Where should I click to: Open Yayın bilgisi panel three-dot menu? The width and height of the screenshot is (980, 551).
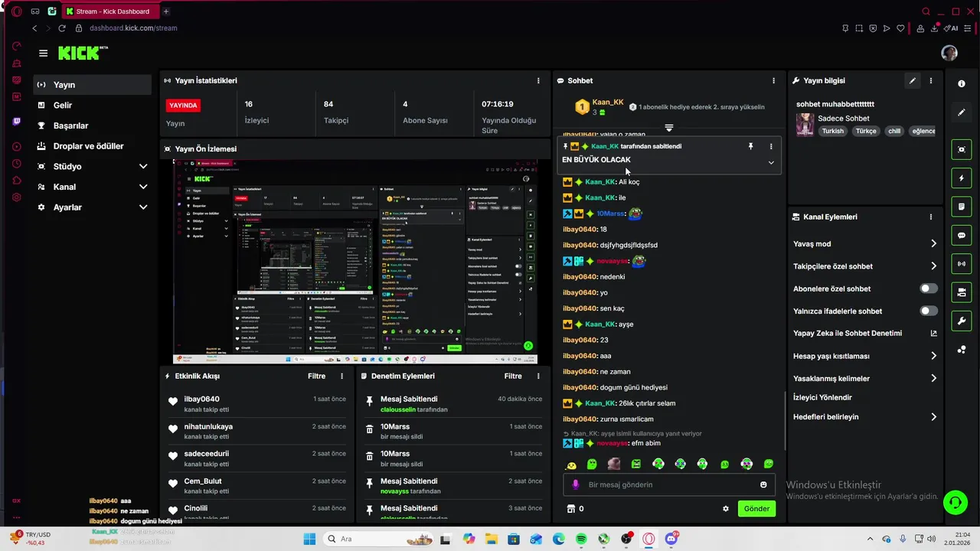tap(931, 80)
